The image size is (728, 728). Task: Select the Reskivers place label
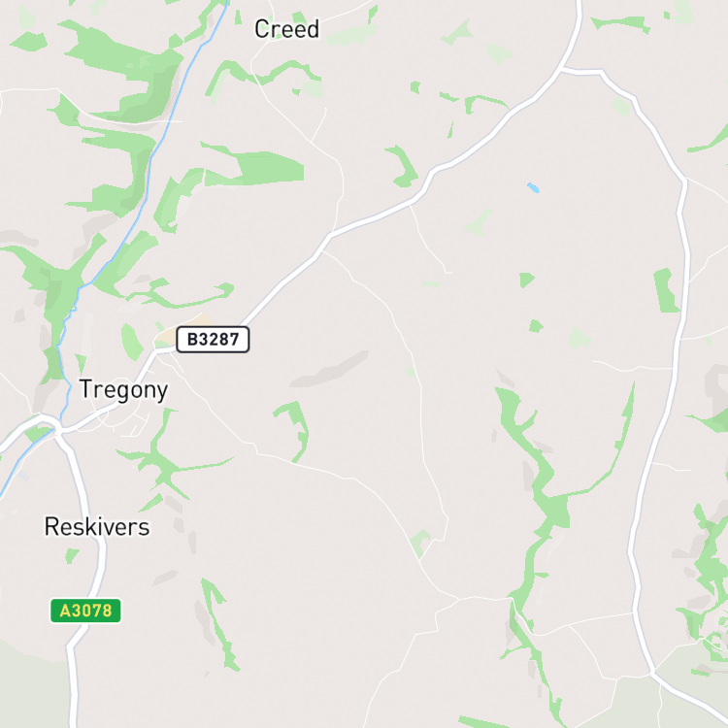coord(97,527)
